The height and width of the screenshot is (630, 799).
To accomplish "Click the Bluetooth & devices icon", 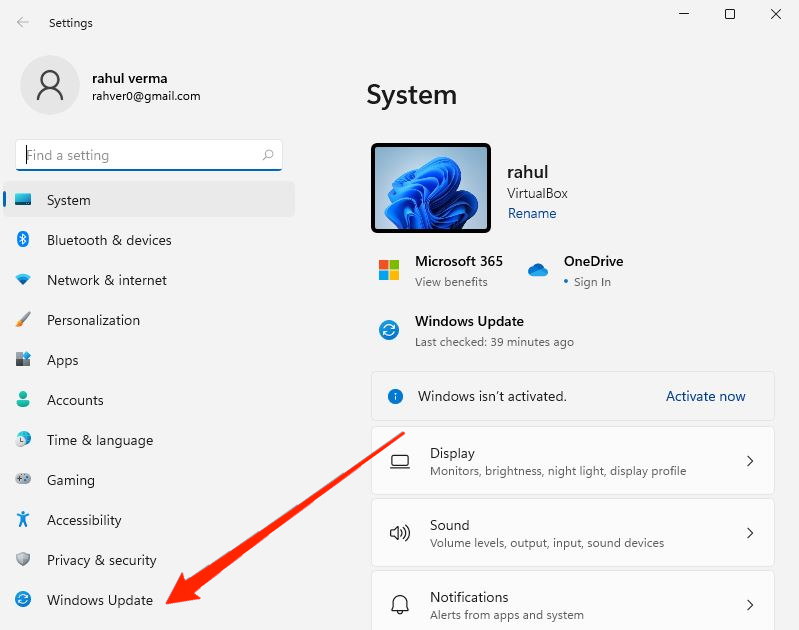I will coord(23,240).
